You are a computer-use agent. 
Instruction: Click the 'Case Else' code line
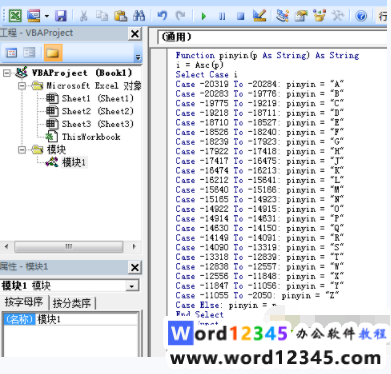pos(226,305)
